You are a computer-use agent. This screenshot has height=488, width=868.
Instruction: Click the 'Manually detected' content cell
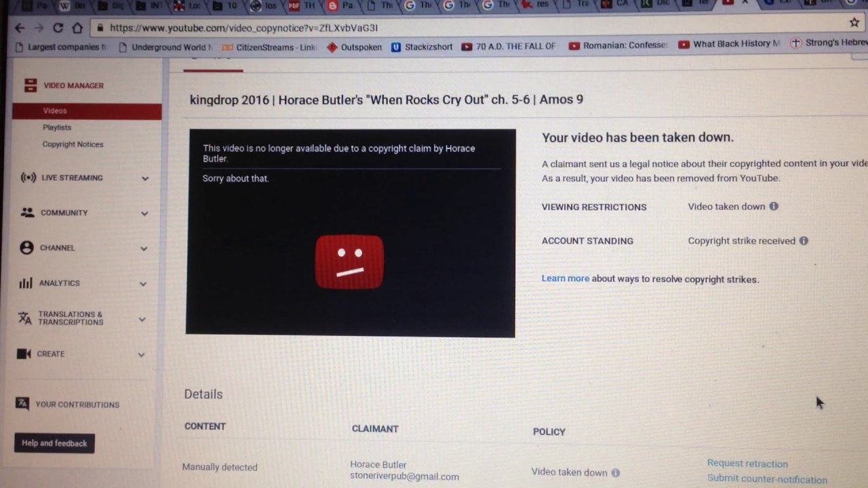pyautogui.click(x=220, y=467)
